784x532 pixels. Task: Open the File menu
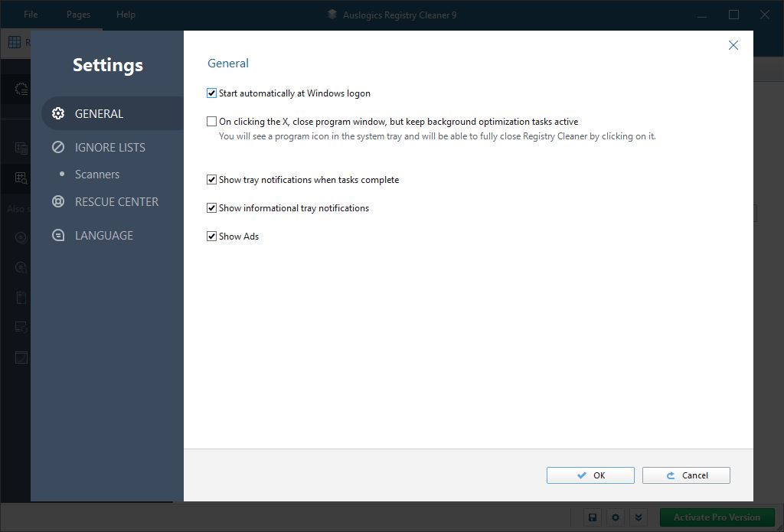(x=31, y=15)
